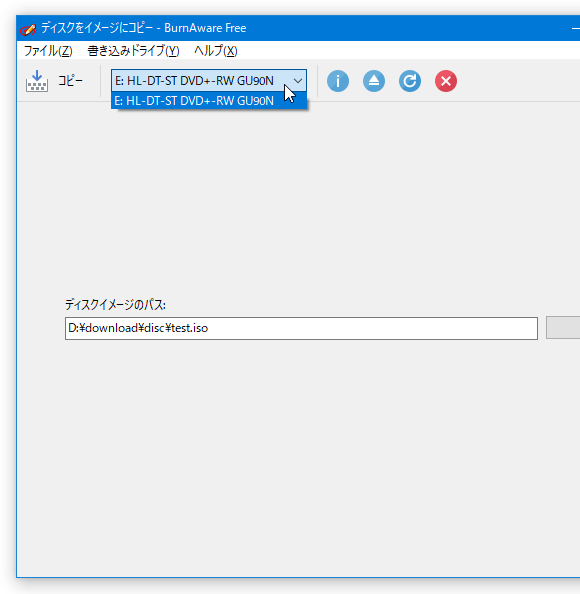Screen dimensions: 580x594
Task: Click the disc image path input field
Action: point(301,328)
